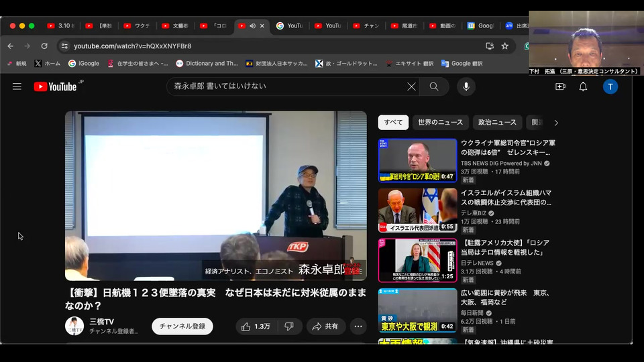Open the 新規 bookmark
The height and width of the screenshot is (362, 644).
tap(17, 64)
